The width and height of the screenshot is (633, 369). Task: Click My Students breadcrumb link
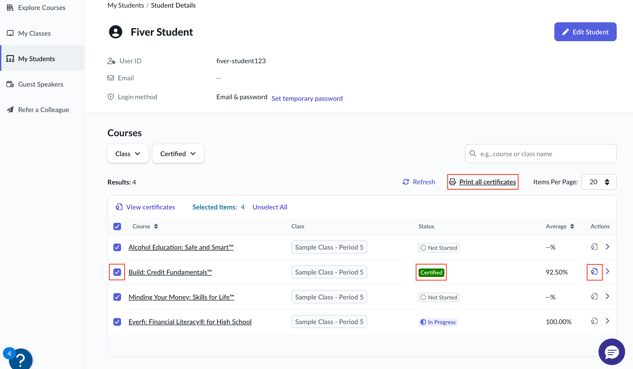(x=126, y=5)
